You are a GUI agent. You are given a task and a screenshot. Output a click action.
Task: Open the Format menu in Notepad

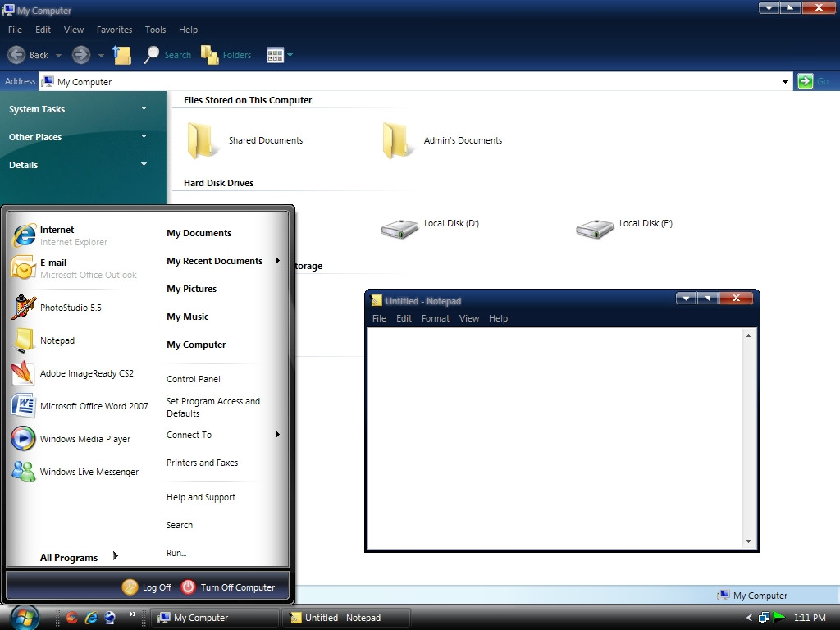click(x=435, y=318)
